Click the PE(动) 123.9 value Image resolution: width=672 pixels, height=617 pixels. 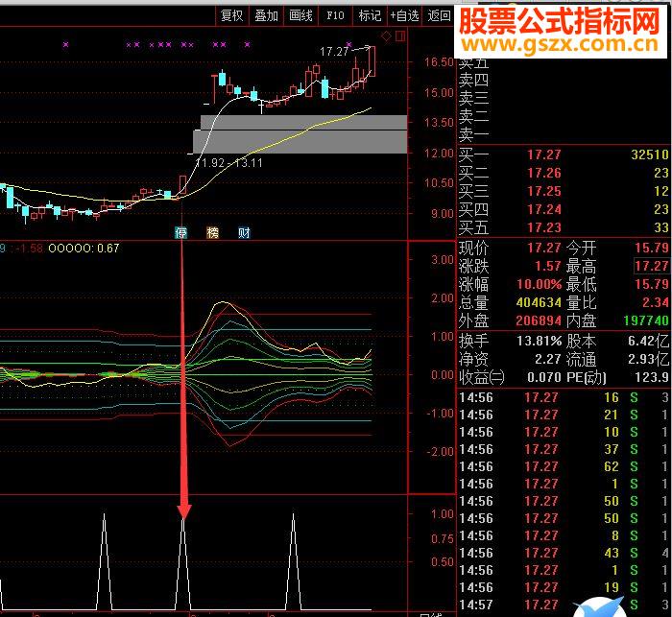[x=652, y=377]
